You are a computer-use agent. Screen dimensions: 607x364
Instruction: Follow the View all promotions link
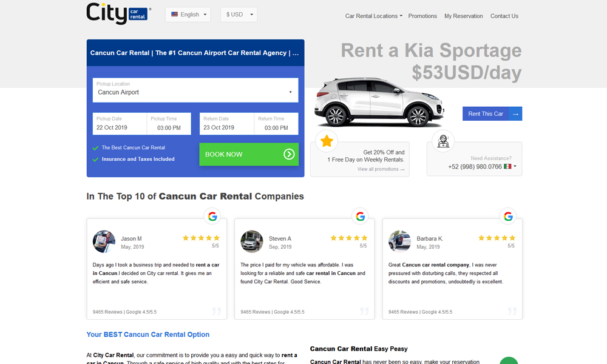point(381,169)
